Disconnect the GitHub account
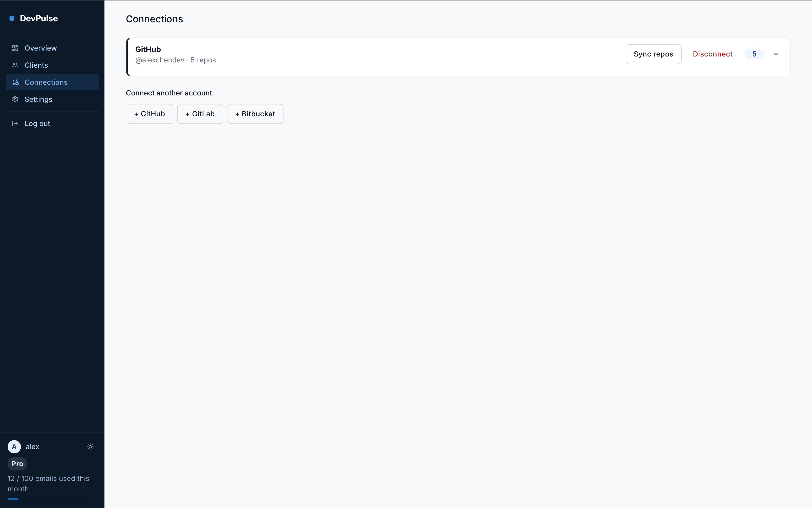 click(x=713, y=54)
